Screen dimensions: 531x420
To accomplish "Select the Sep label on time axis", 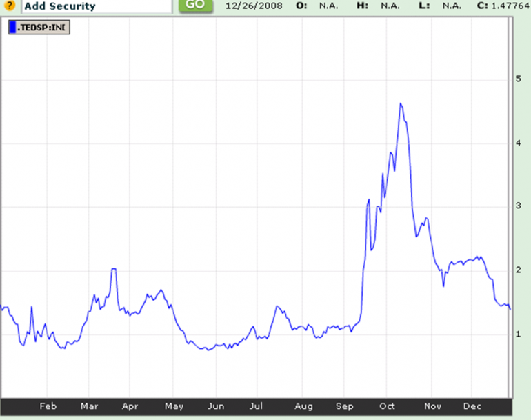I will point(345,406).
